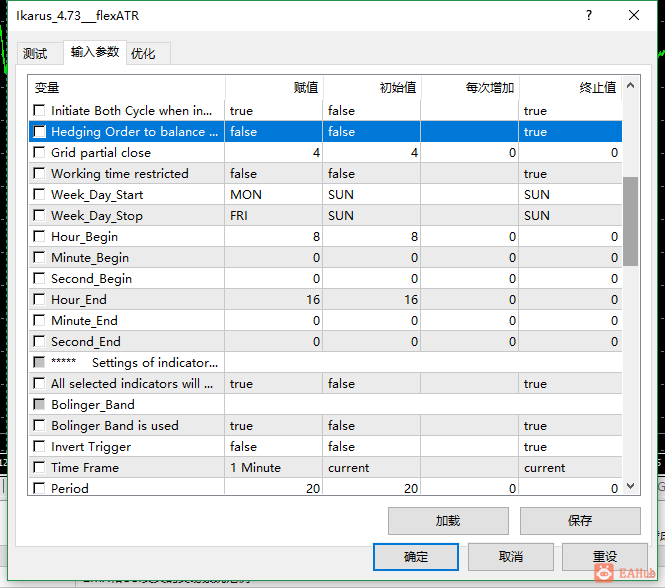The width and height of the screenshot is (665, 588).
Task: Open the Week_Day_Stop value FRI
Action: pos(274,216)
